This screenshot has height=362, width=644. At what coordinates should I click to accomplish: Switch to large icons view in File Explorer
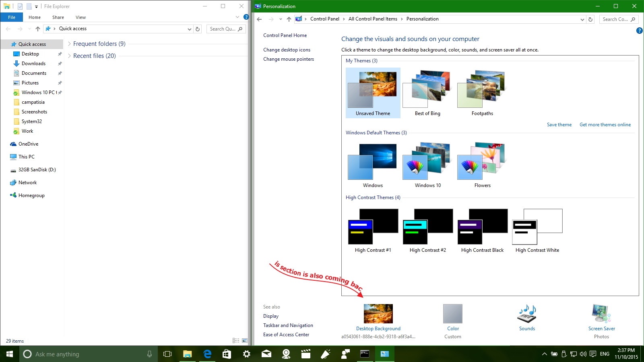tap(244, 341)
